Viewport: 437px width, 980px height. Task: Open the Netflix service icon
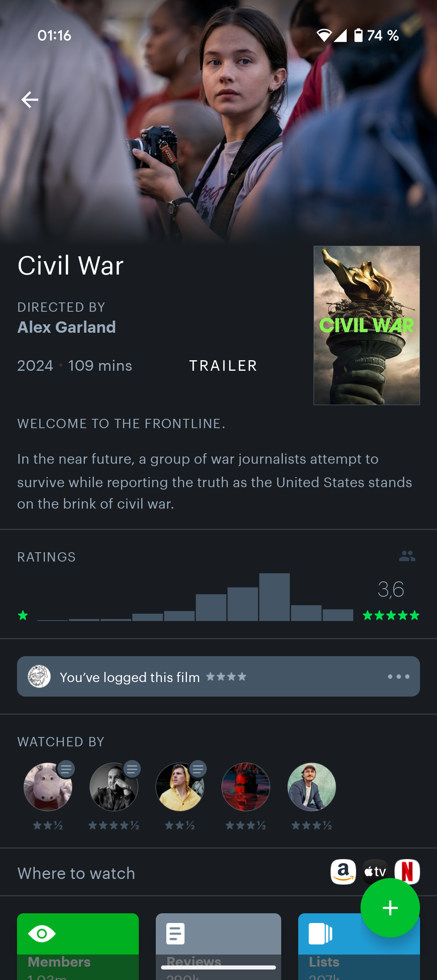pyautogui.click(x=407, y=872)
